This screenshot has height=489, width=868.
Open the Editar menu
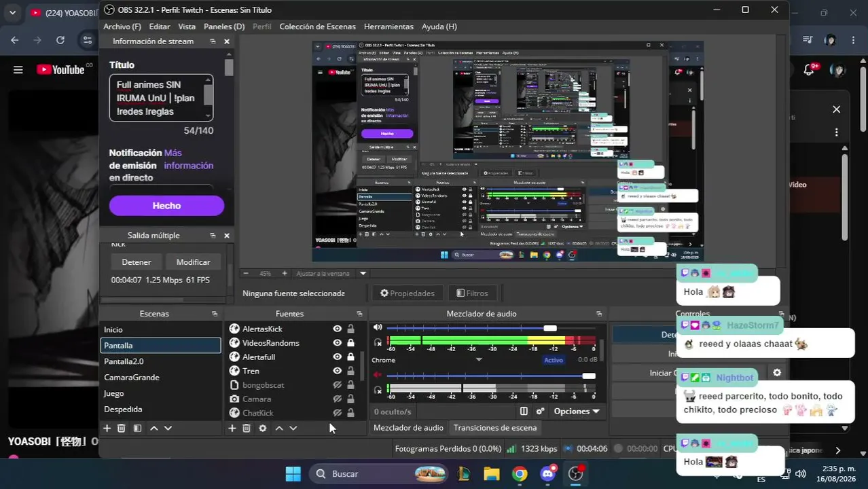pyautogui.click(x=160, y=26)
